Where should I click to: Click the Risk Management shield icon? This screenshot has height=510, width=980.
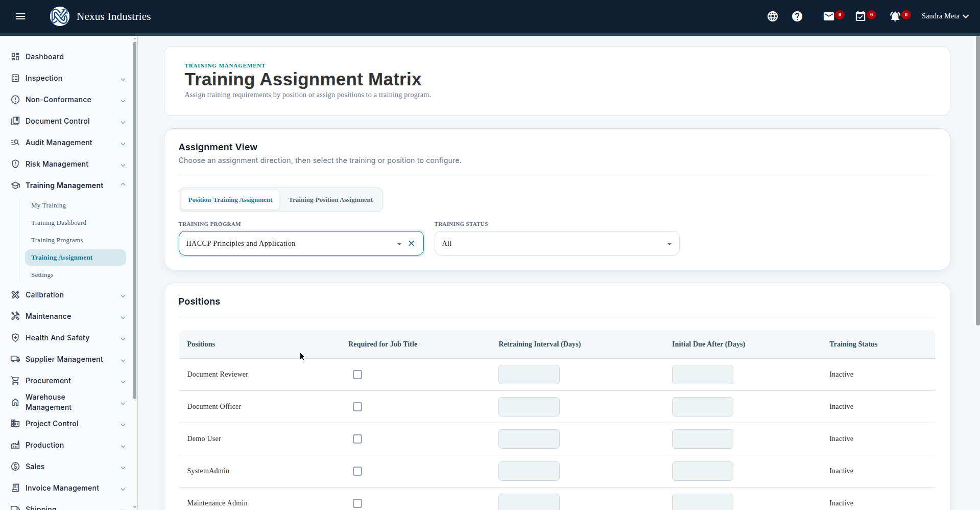point(15,164)
